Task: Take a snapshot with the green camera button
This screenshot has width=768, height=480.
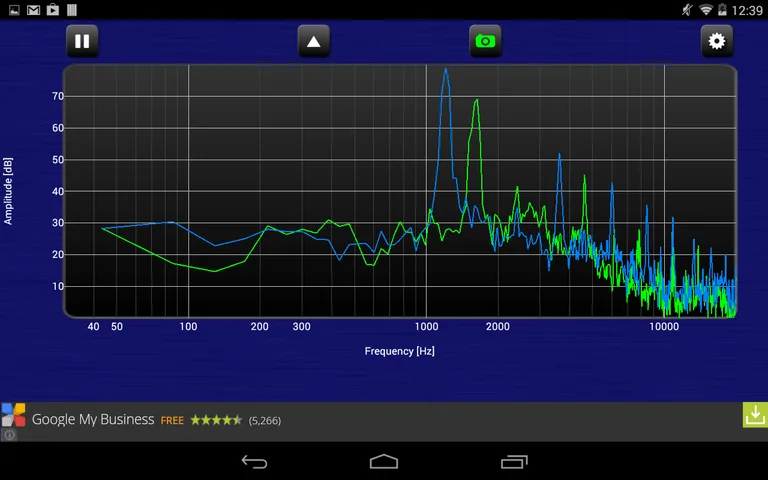Action: coord(485,41)
